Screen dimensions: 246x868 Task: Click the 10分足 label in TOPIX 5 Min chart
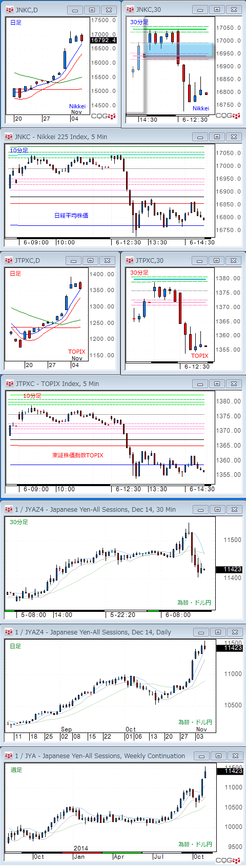32,396
